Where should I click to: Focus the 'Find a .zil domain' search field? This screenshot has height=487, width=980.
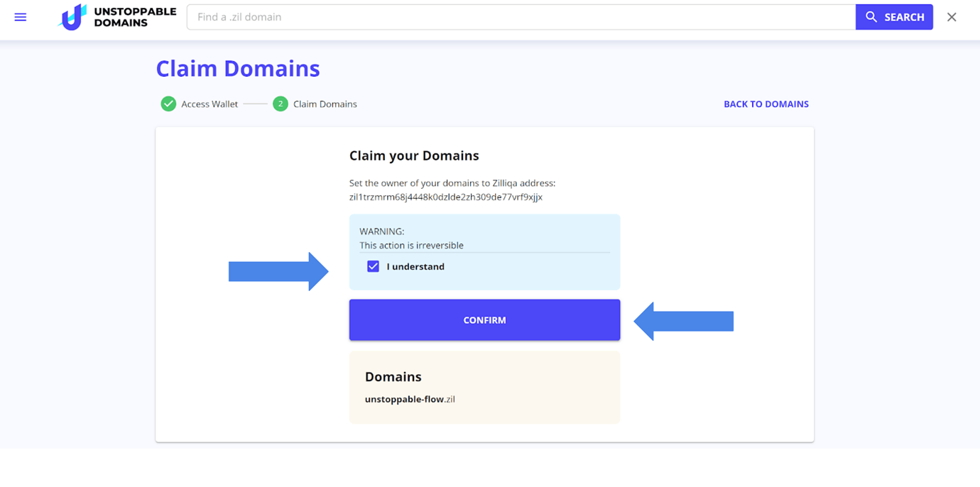click(x=521, y=17)
